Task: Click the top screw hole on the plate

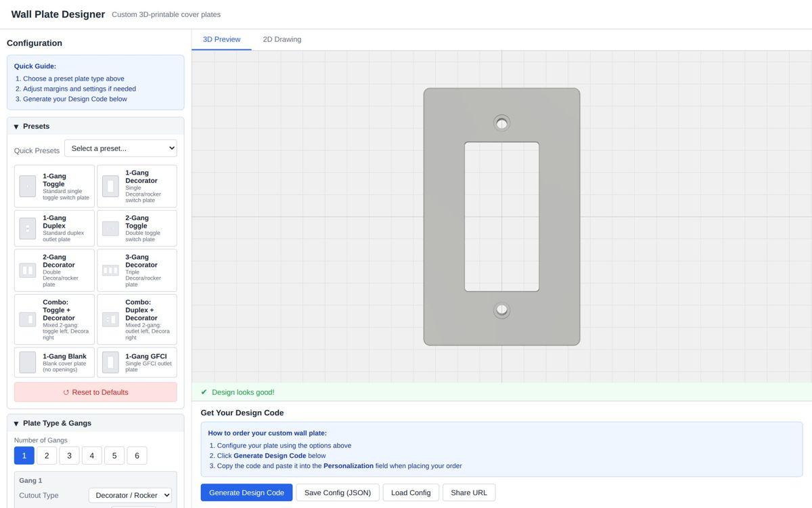Action: pos(501,123)
